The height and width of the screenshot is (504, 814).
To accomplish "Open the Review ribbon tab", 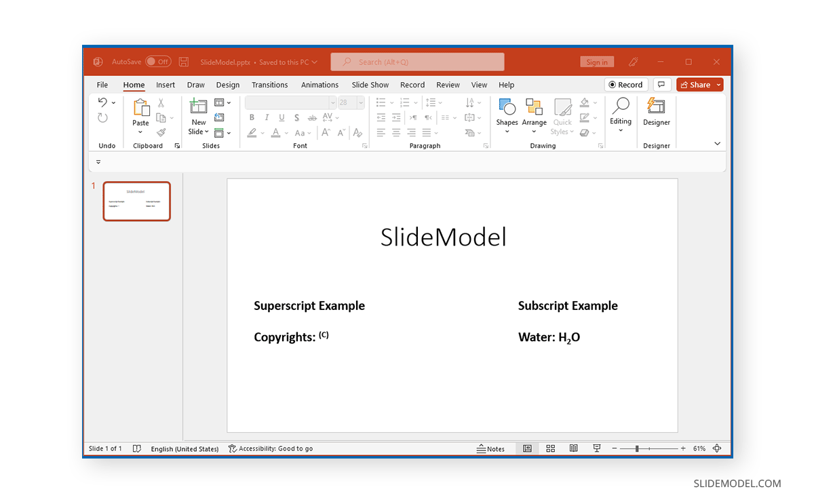I will point(448,85).
